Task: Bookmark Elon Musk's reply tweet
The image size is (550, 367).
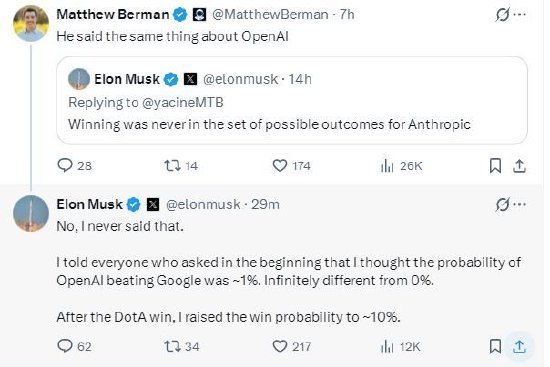Action: tap(495, 347)
